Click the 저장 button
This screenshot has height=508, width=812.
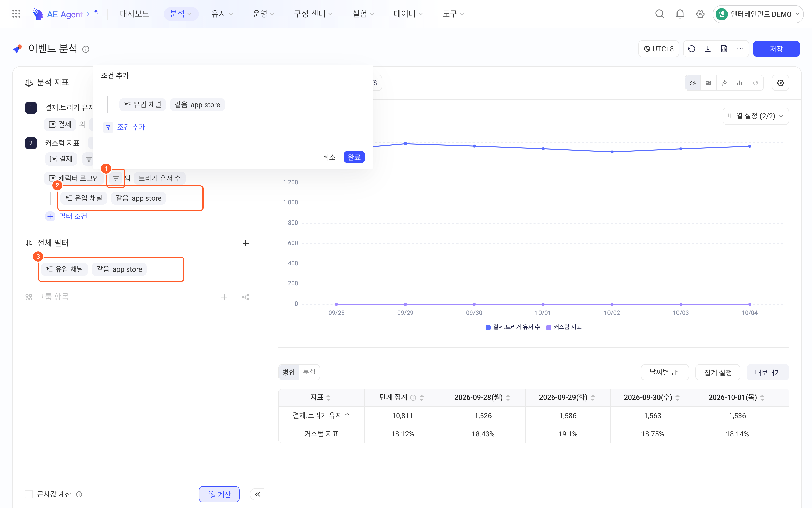point(776,49)
